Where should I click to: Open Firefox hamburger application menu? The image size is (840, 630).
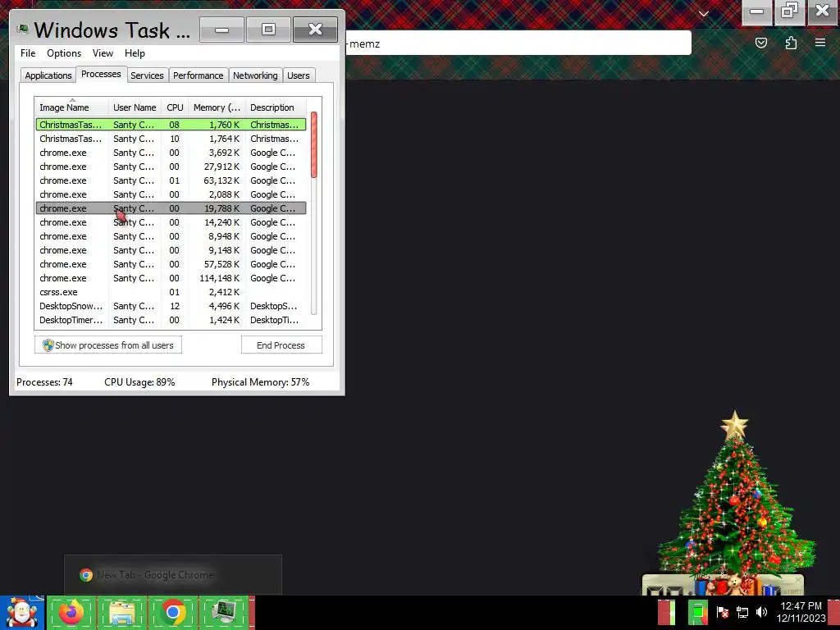tap(820, 43)
